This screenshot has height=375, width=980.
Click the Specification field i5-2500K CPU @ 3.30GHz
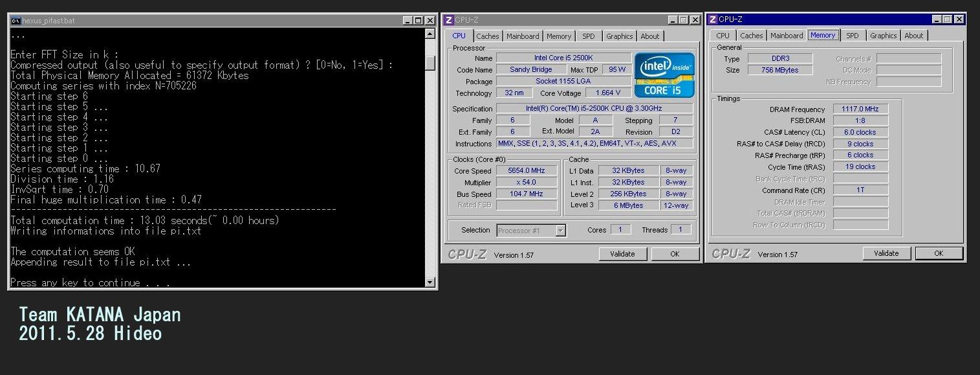[x=594, y=109]
